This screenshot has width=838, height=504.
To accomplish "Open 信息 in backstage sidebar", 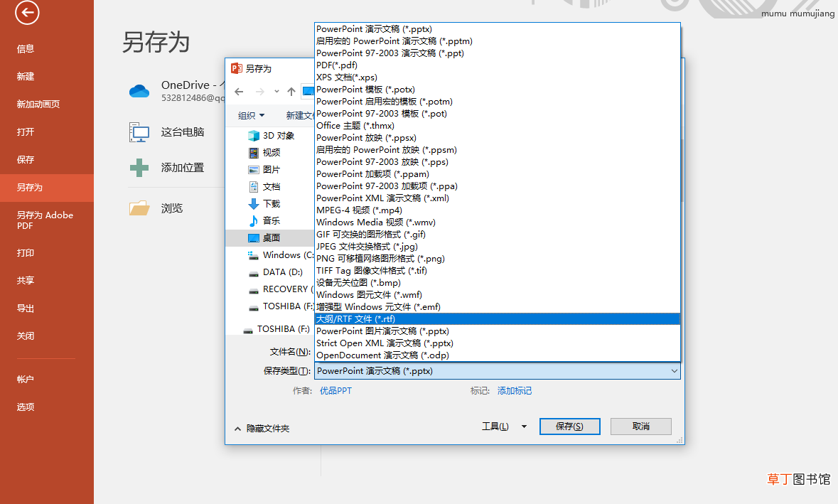I will click(46, 48).
